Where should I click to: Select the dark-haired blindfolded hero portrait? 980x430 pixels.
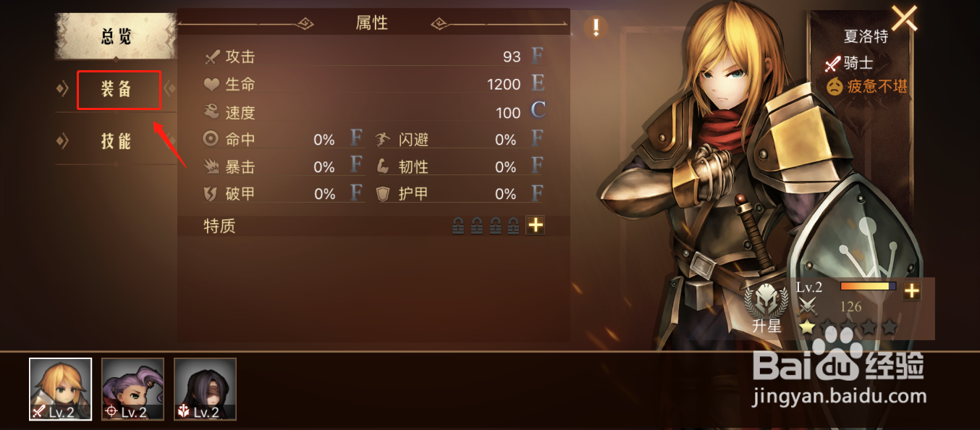pyautogui.click(x=206, y=389)
